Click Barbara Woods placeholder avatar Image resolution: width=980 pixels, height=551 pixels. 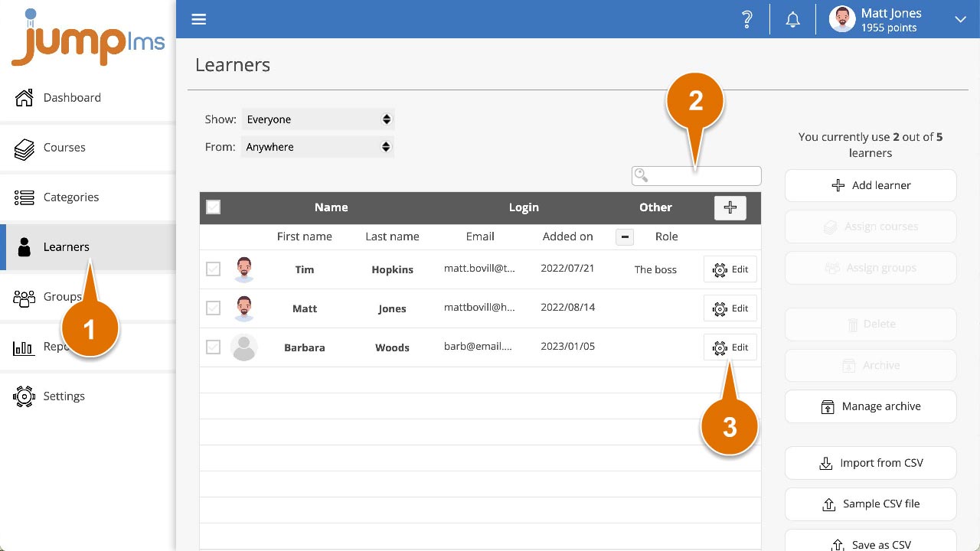(x=244, y=347)
